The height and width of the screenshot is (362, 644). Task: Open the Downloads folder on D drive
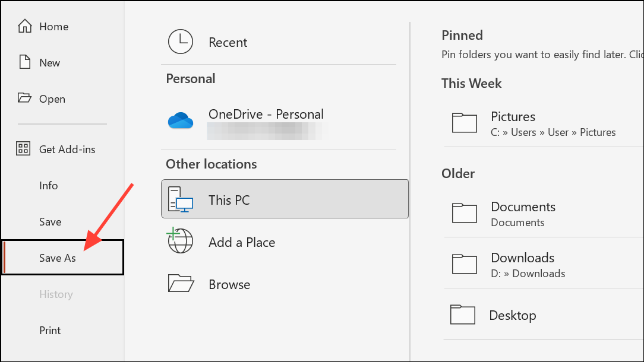[523, 264]
